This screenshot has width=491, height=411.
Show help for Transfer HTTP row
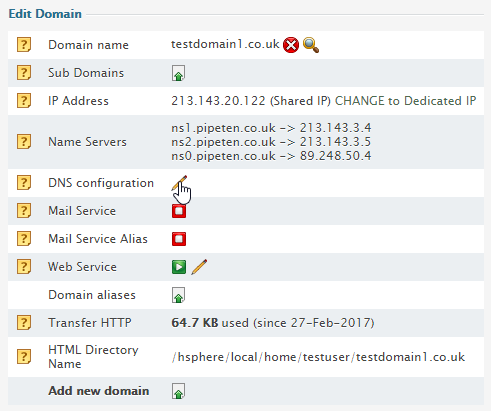(x=24, y=323)
